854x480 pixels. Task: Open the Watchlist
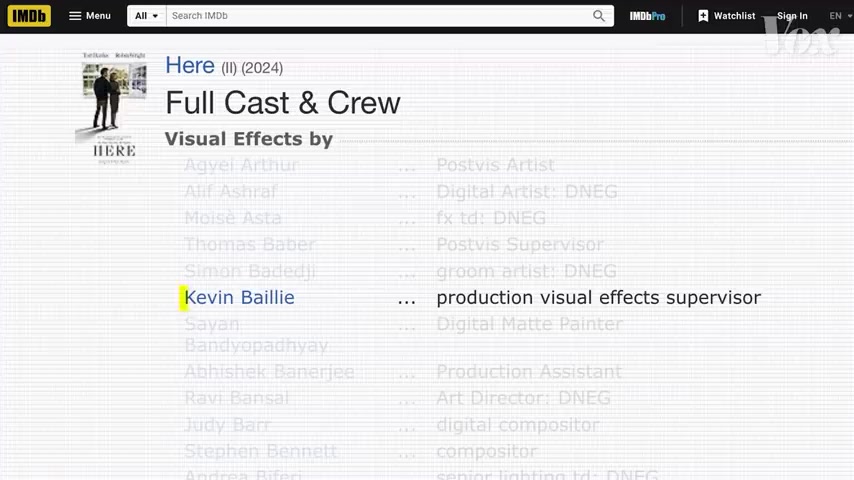727,16
